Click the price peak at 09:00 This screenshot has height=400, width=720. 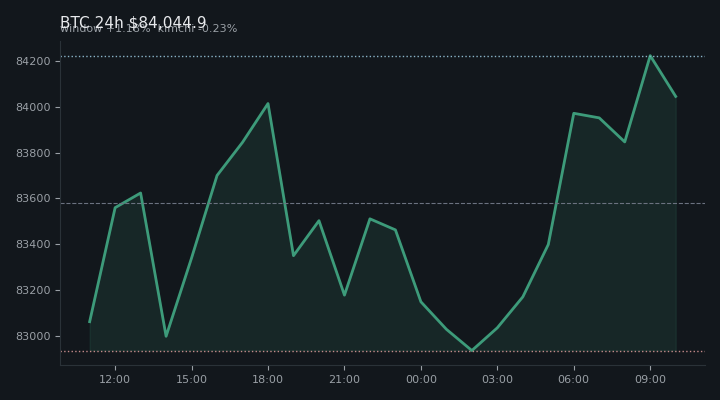[x=650, y=56]
